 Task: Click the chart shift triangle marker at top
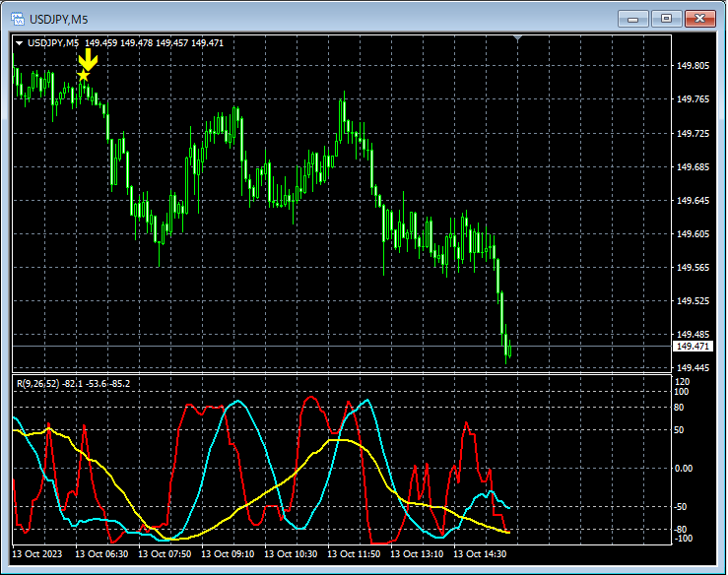[518, 38]
